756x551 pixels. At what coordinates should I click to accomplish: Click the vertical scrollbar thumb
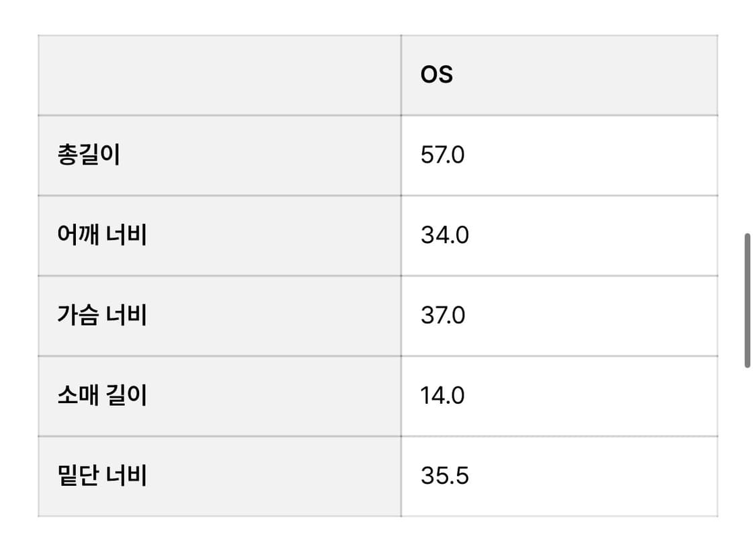click(747, 300)
